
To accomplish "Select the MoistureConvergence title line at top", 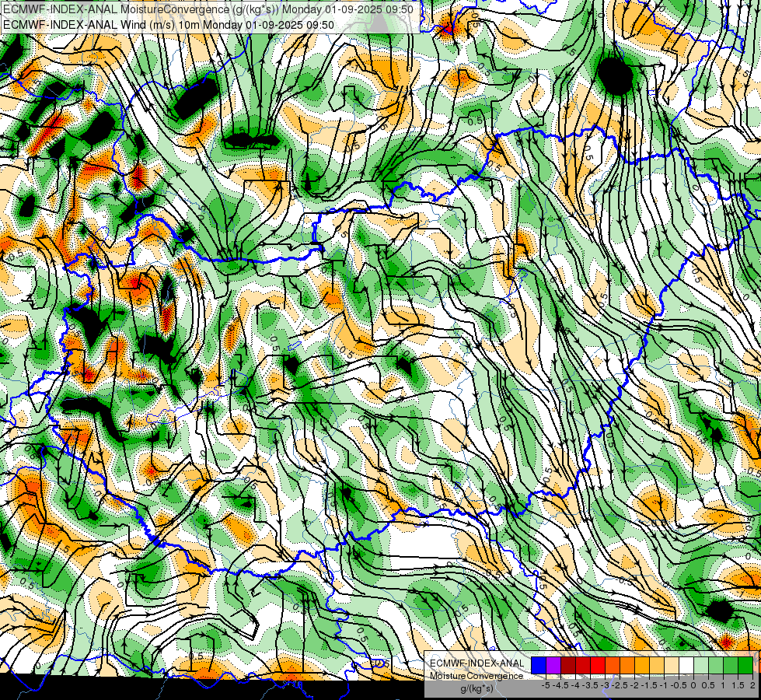I will tap(208, 9).
